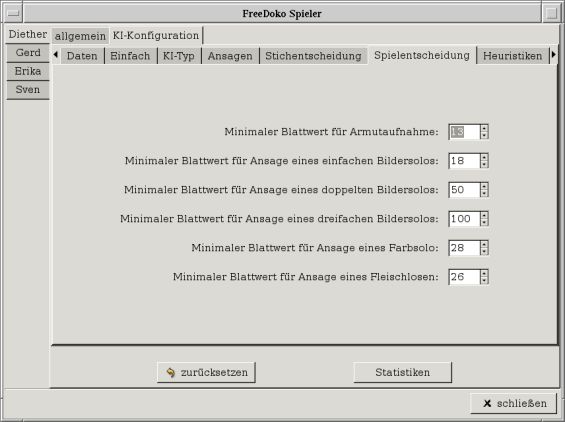Open the Einfach sub-tab
The width and height of the screenshot is (565, 422).
[130, 56]
